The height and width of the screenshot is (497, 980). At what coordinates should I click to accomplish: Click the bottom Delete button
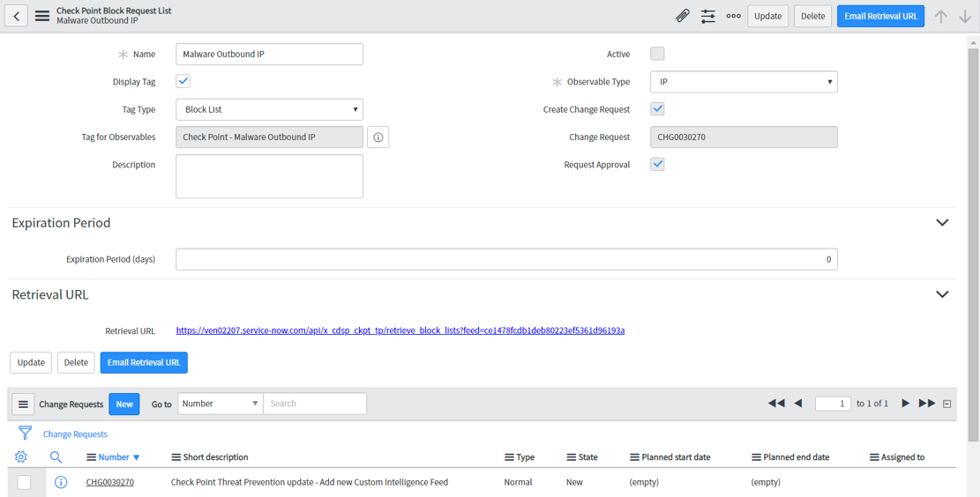click(x=76, y=363)
